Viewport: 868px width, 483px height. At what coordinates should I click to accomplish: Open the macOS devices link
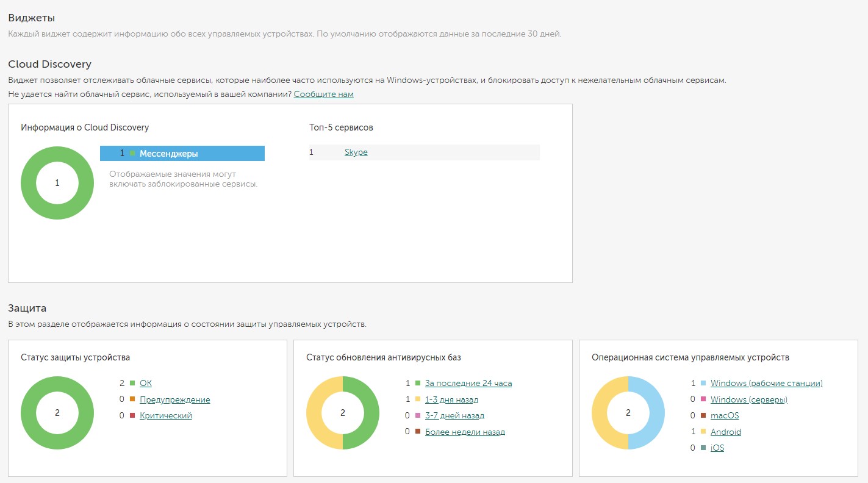click(724, 416)
